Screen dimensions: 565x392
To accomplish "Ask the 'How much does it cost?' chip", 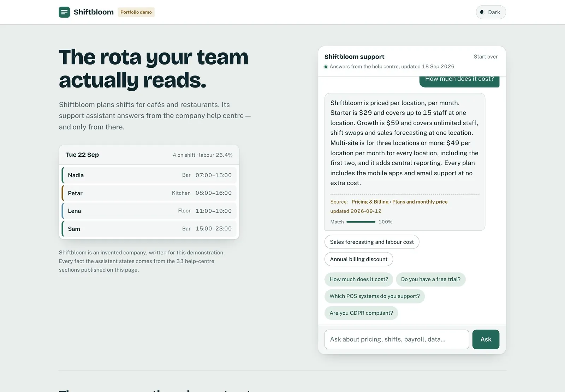I will click(x=359, y=279).
